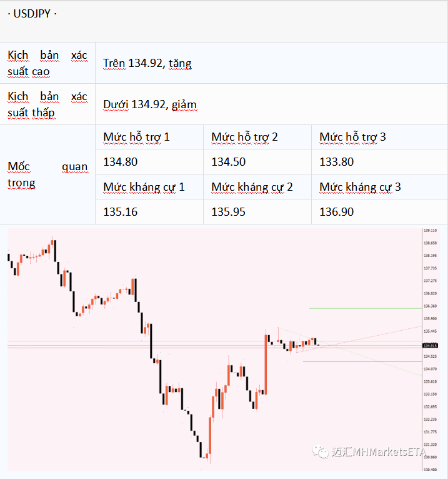This screenshot has height=479, width=448.
Task: Click the 'Kịch bản xác suất cao' label
Action: pyautogui.click(x=47, y=63)
